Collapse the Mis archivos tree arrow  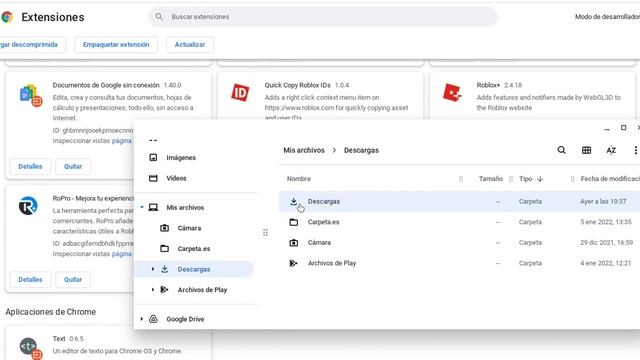tap(142, 207)
